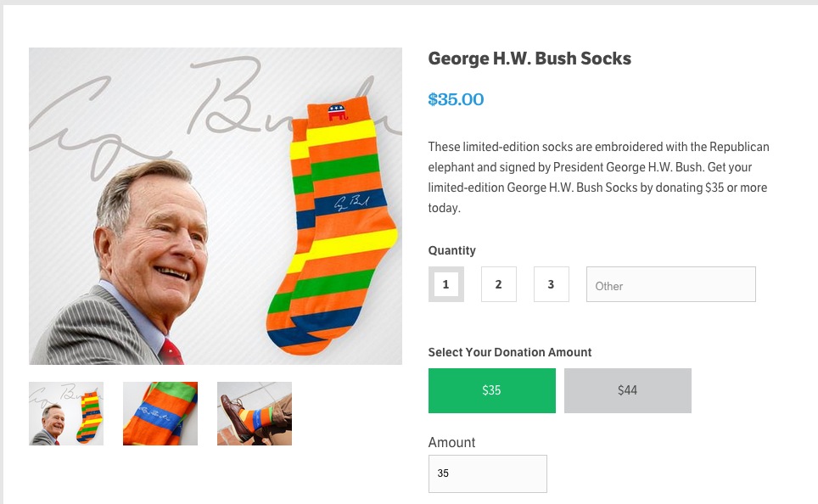Select quantity 1
Image resolution: width=818 pixels, height=504 pixels.
click(445, 284)
